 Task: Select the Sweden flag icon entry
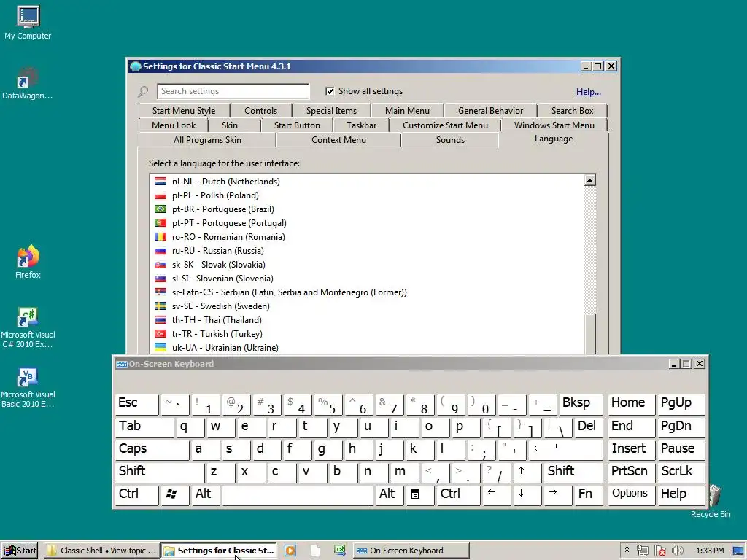pyautogui.click(x=160, y=306)
